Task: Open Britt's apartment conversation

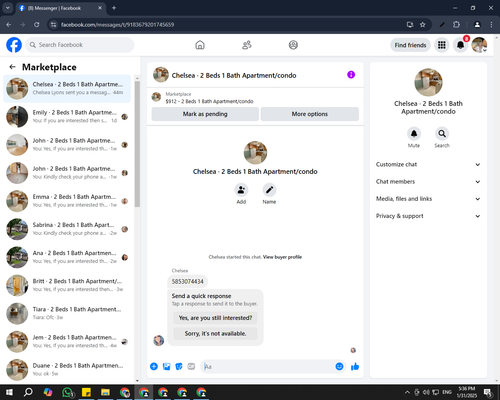Action: (67, 285)
